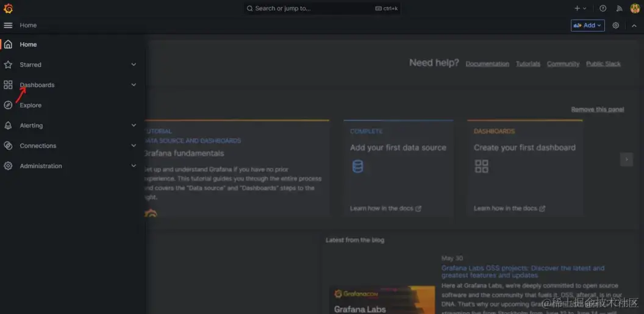Click Learn how in the docs under data source
Image resolution: width=644 pixels, height=314 pixels.
pos(385,209)
